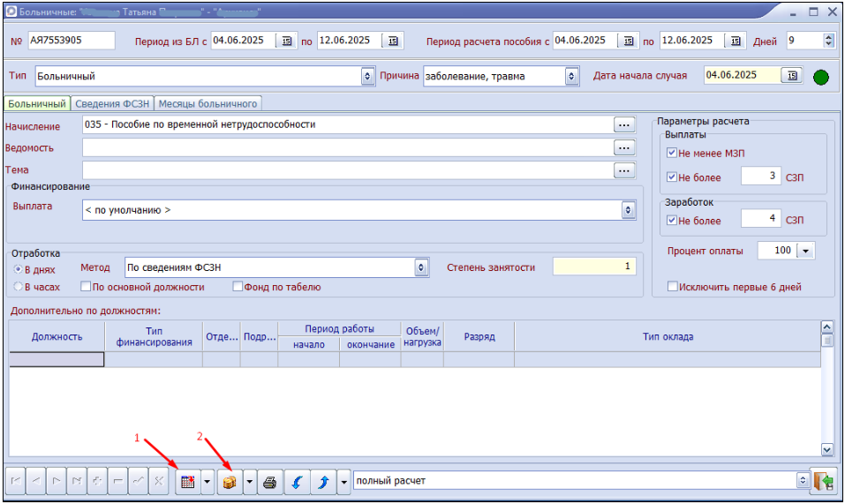Open calendar picker for case start date
Viewport: 845px width, 504px height.
click(792, 76)
